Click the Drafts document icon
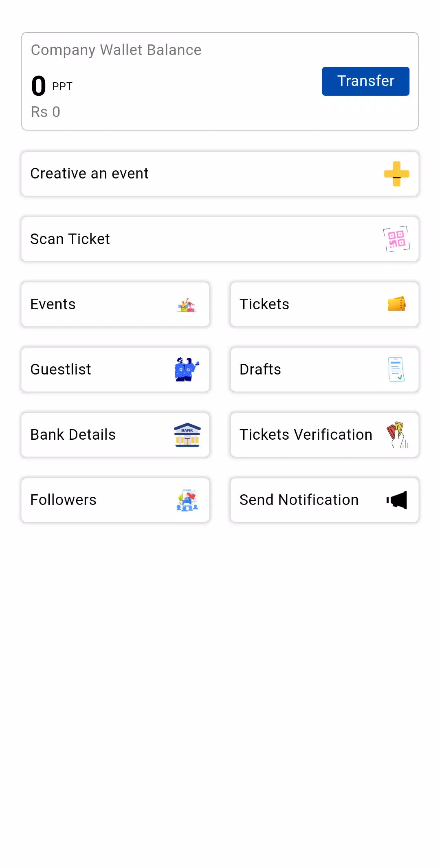The width and height of the screenshot is (440, 868). tap(396, 370)
